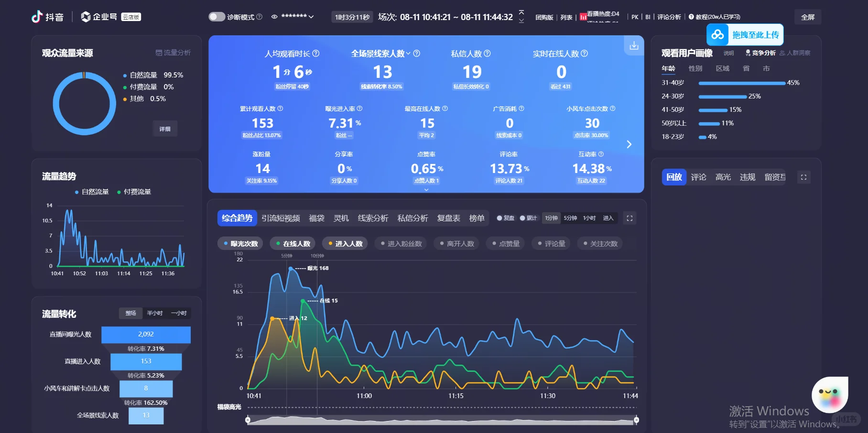Click the help icon beside 小风车点击次数
Screen dimensions: 868x433
tap(613, 108)
